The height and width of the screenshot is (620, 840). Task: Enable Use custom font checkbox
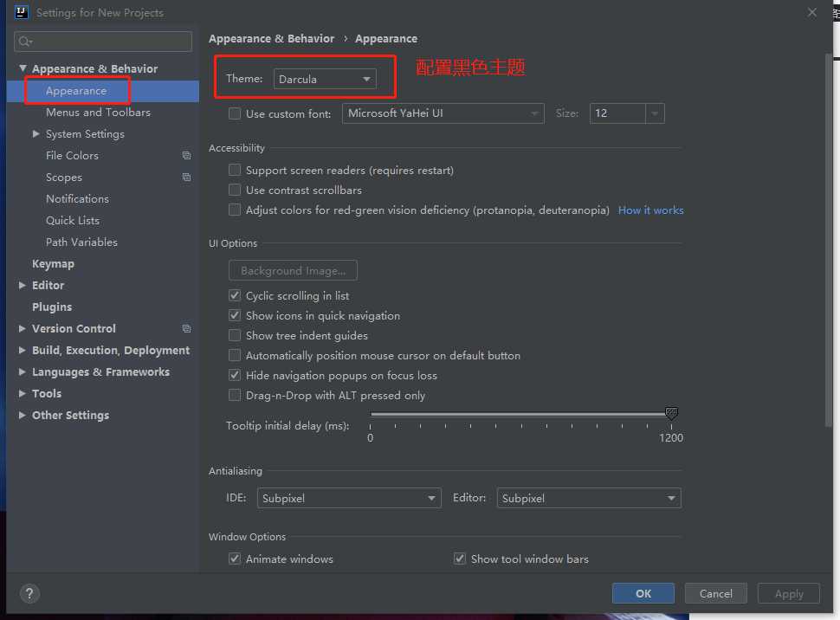[x=235, y=113]
